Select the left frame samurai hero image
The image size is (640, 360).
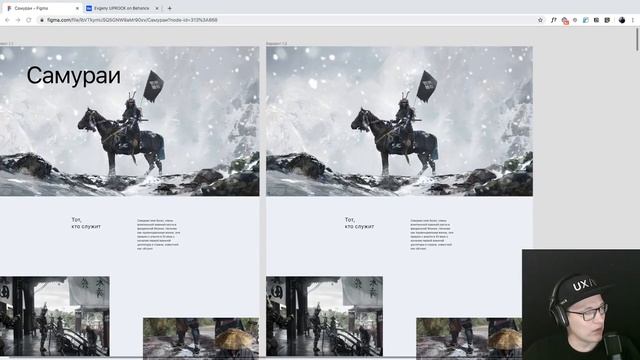tap(129, 121)
